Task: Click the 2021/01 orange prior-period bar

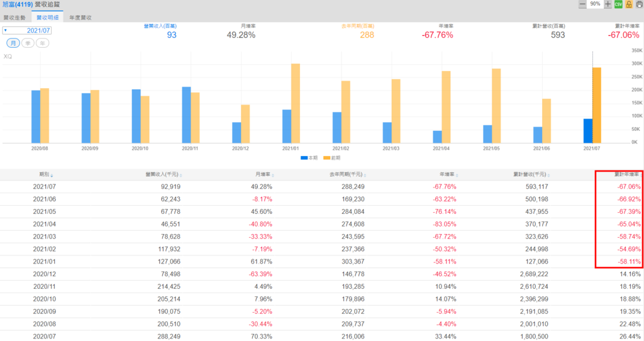Action: [296, 104]
